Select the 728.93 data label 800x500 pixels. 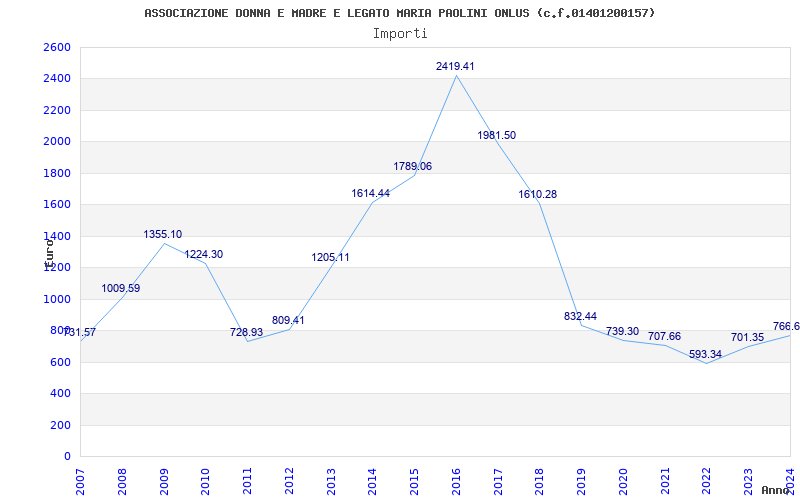[x=246, y=332]
